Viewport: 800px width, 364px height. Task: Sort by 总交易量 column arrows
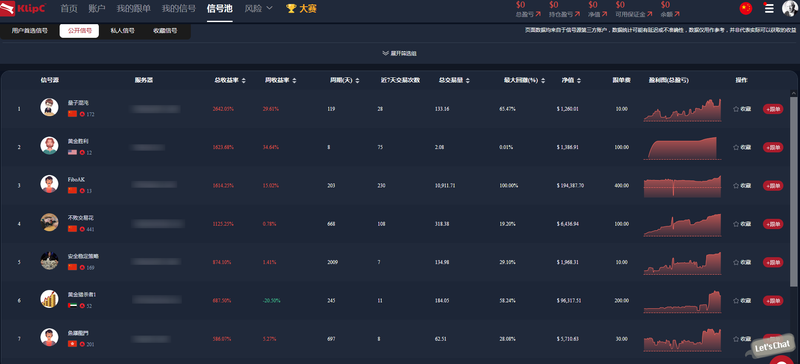[x=467, y=81]
